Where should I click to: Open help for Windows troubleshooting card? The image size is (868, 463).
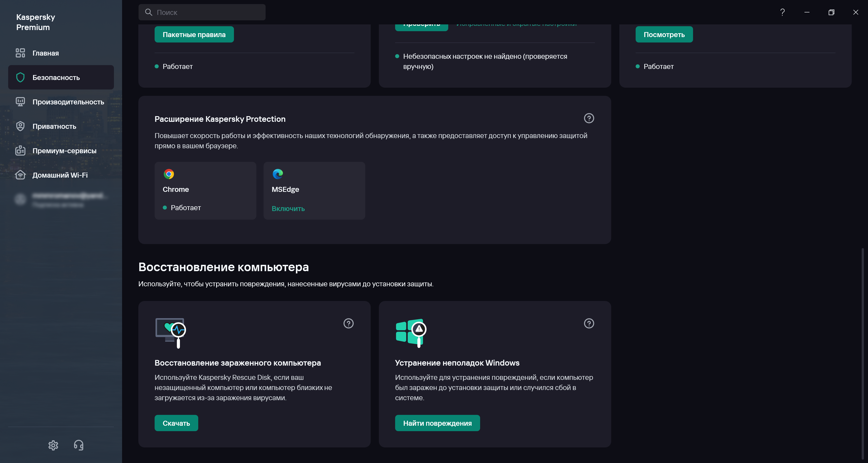pos(589,323)
